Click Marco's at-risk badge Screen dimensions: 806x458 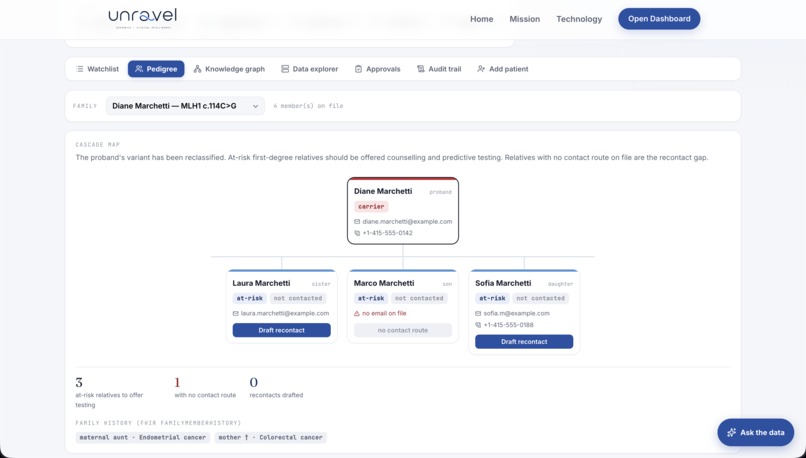371,298
